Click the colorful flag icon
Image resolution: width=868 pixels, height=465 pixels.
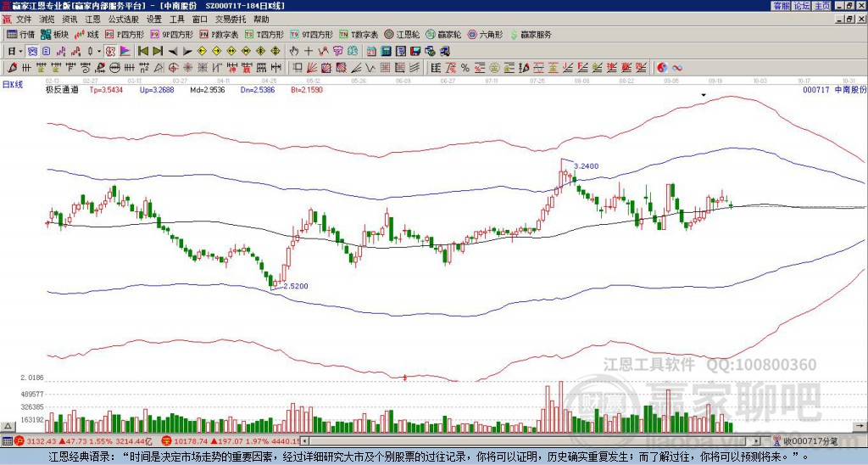[125, 52]
